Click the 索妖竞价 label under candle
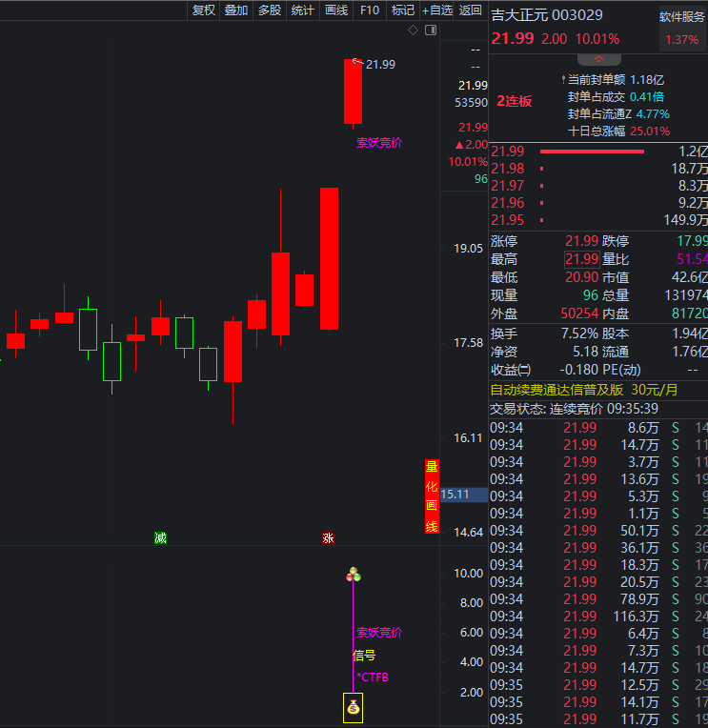This screenshot has width=708, height=728. pyautogui.click(x=379, y=143)
